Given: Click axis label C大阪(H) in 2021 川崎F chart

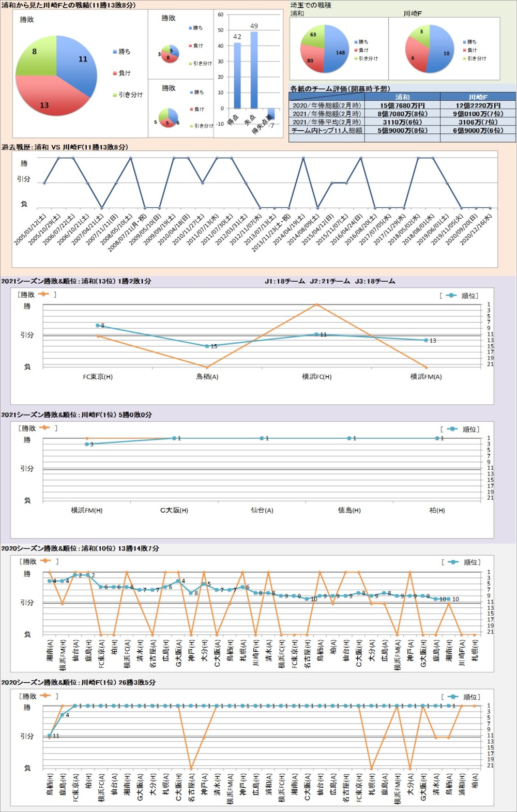Looking at the screenshot, I should [174, 510].
